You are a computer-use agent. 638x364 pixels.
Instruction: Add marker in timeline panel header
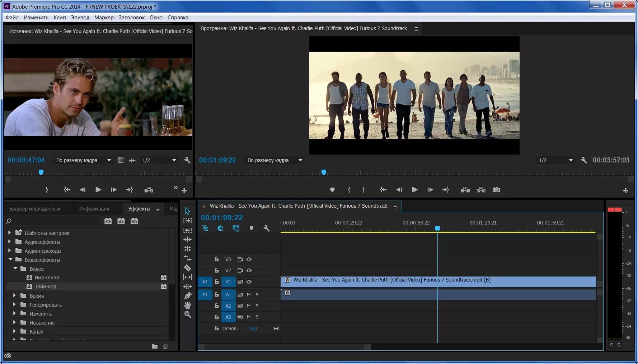(252, 228)
